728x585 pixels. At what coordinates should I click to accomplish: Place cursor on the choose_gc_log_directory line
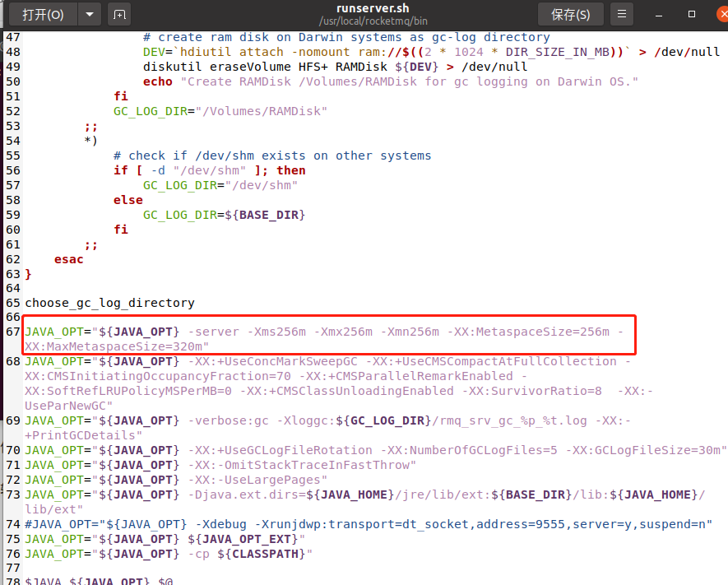[109, 302]
